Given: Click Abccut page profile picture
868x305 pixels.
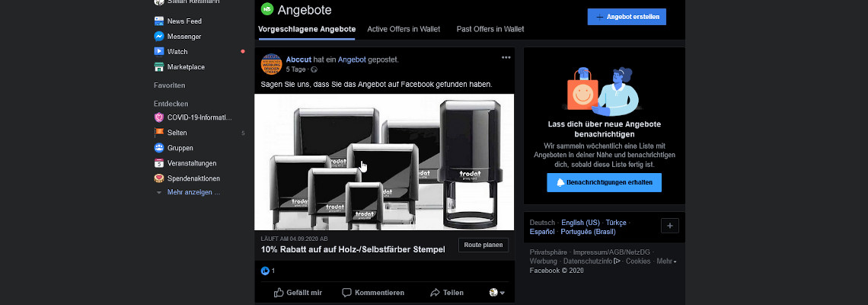Looking at the screenshot, I should 271,64.
